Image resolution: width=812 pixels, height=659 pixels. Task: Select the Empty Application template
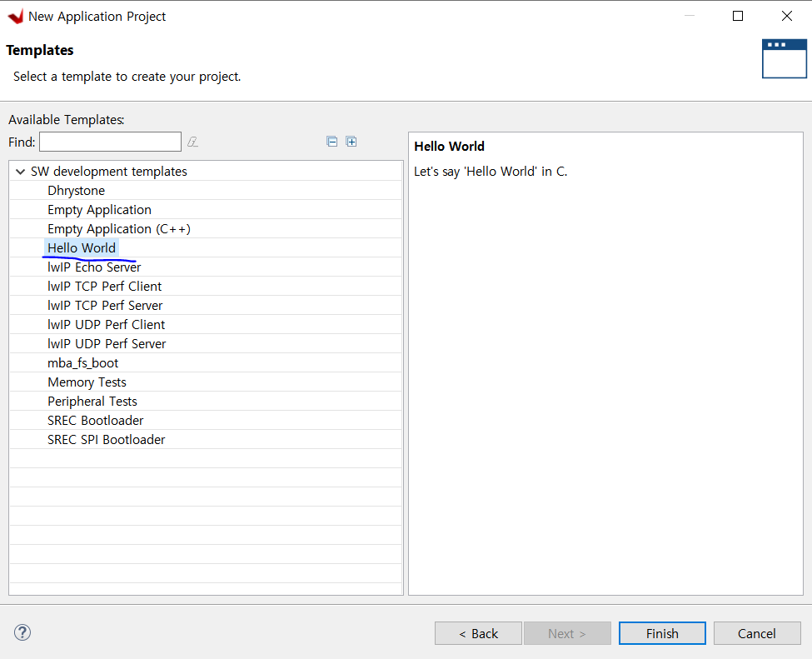click(99, 210)
